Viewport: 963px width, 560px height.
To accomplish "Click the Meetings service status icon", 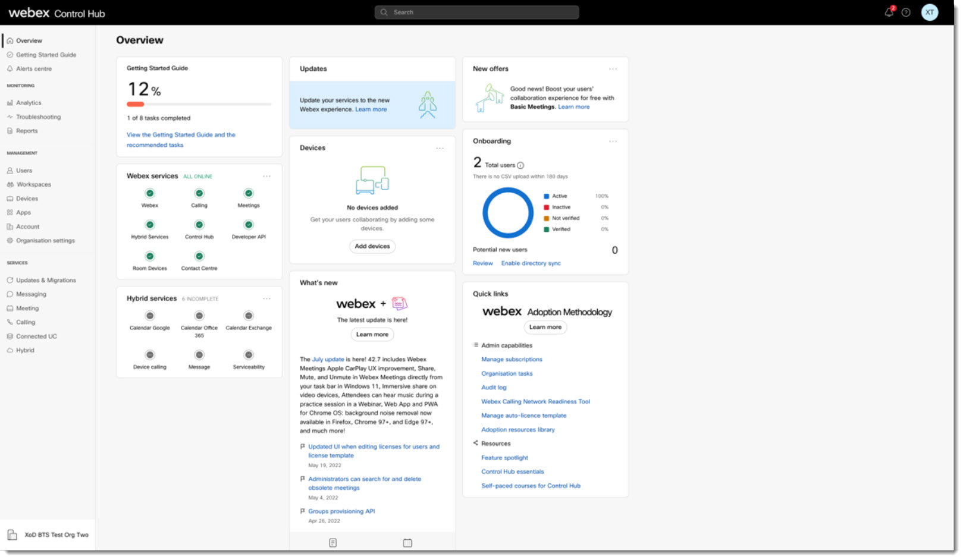I will pos(249,193).
